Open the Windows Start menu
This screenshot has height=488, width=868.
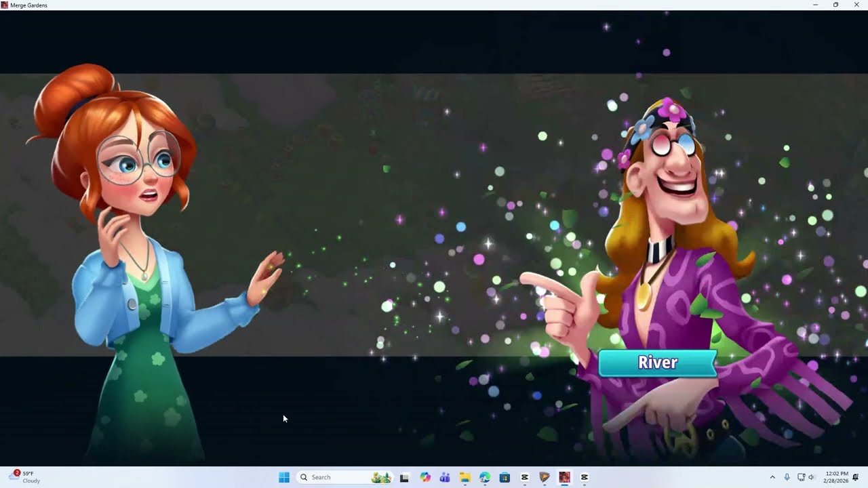point(284,477)
